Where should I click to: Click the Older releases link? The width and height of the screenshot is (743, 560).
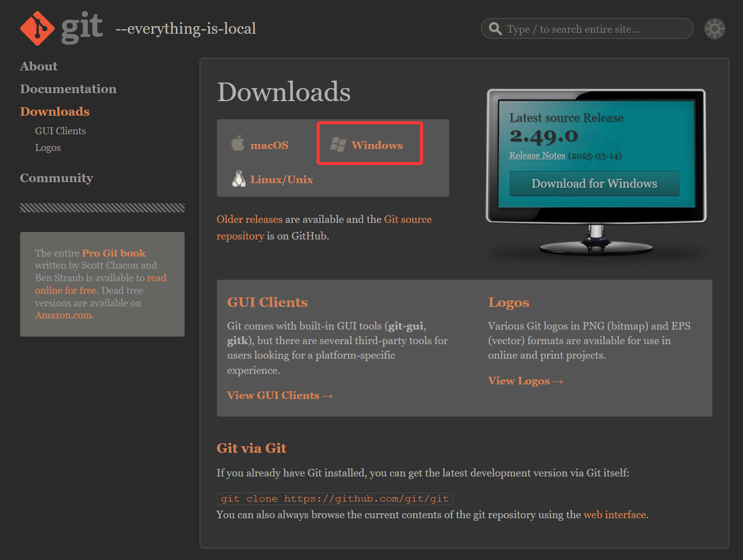click(x=250, y=219)
